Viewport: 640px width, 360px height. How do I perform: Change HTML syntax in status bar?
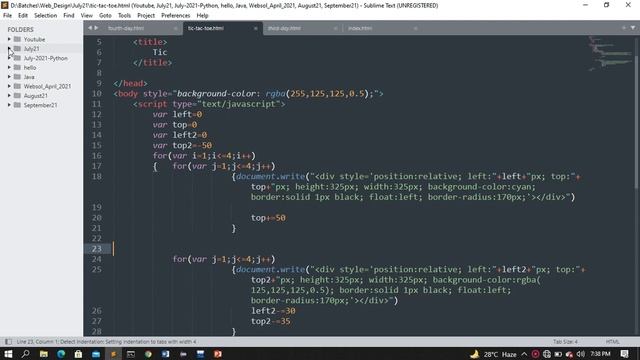[x=613, y=342]
